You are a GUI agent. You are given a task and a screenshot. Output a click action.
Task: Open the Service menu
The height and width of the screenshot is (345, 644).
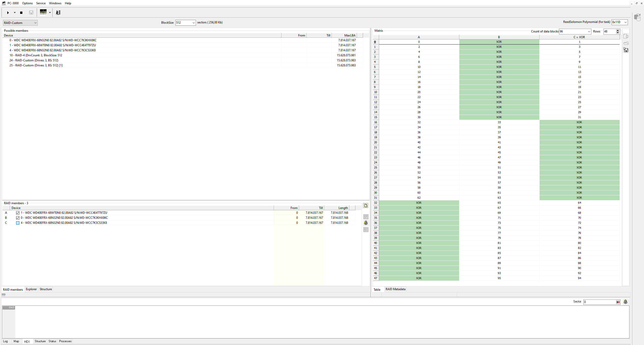click(41, 3)
